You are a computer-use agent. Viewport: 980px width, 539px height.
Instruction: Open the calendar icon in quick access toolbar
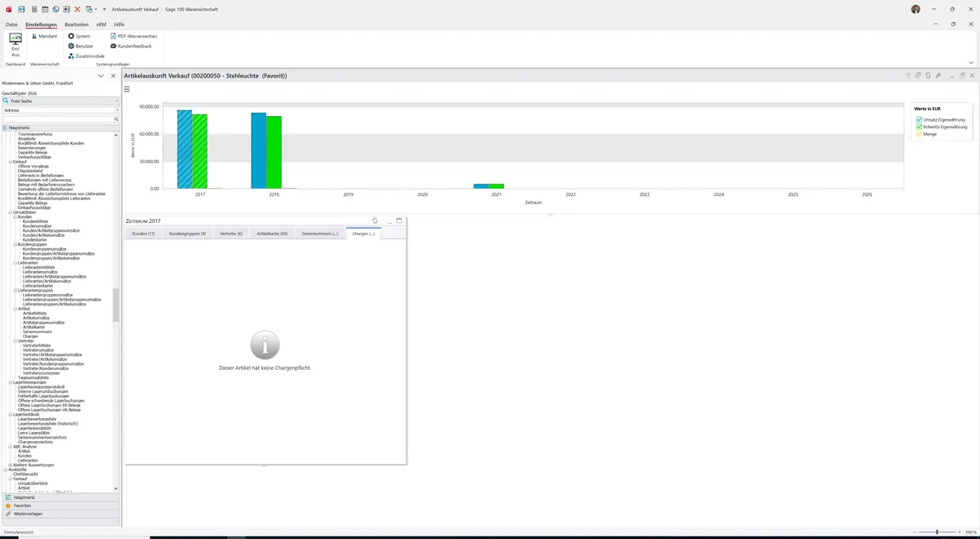click(45, 9)
